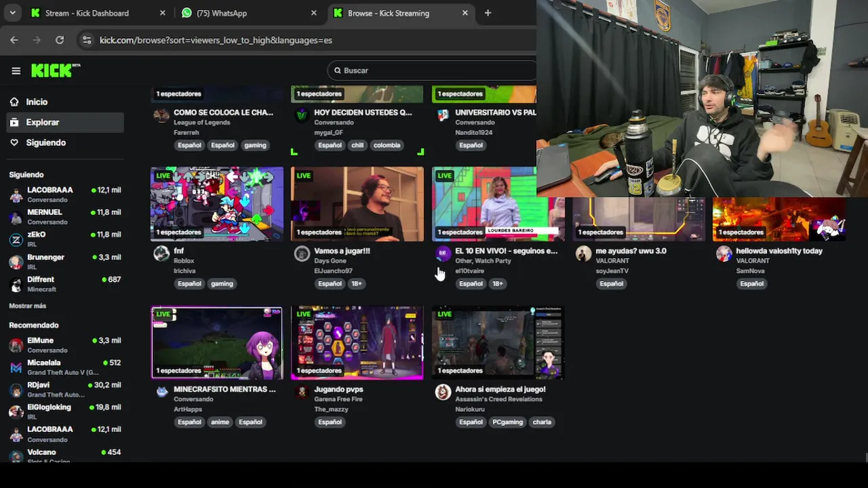The width and height of the screenshot is (868, 488).
Task: Click the anime tag under ArtHapps
Action: [x=220, y=422]
